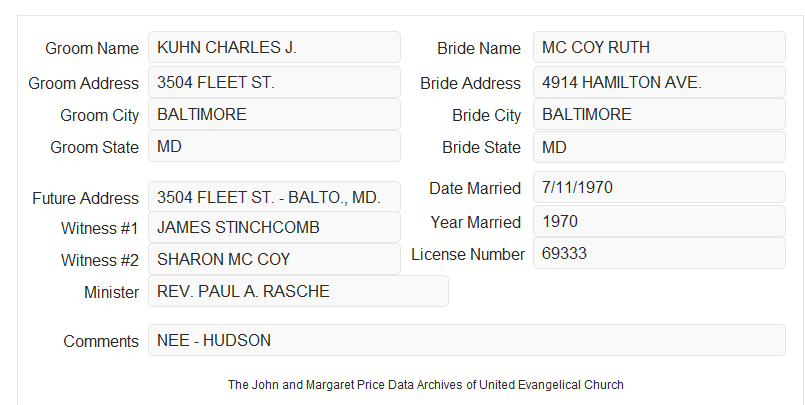Select the Groom Address input box

point(274,82)
